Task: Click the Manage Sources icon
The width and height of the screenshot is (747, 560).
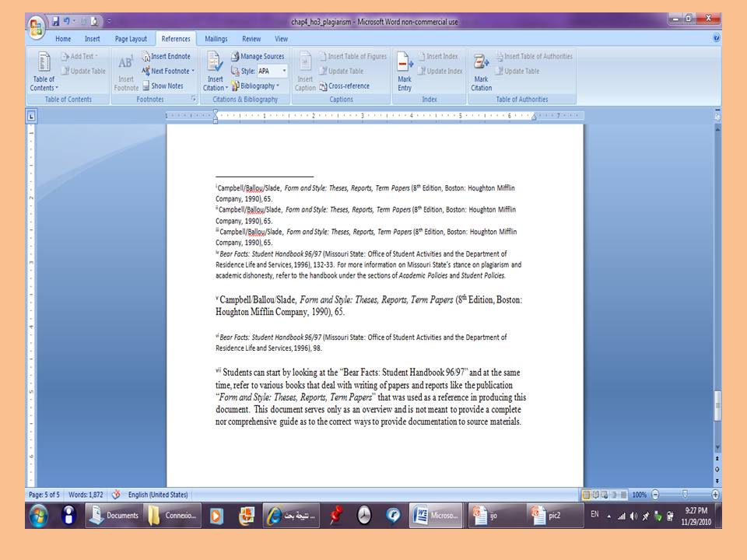Action: tap(236, 57)
